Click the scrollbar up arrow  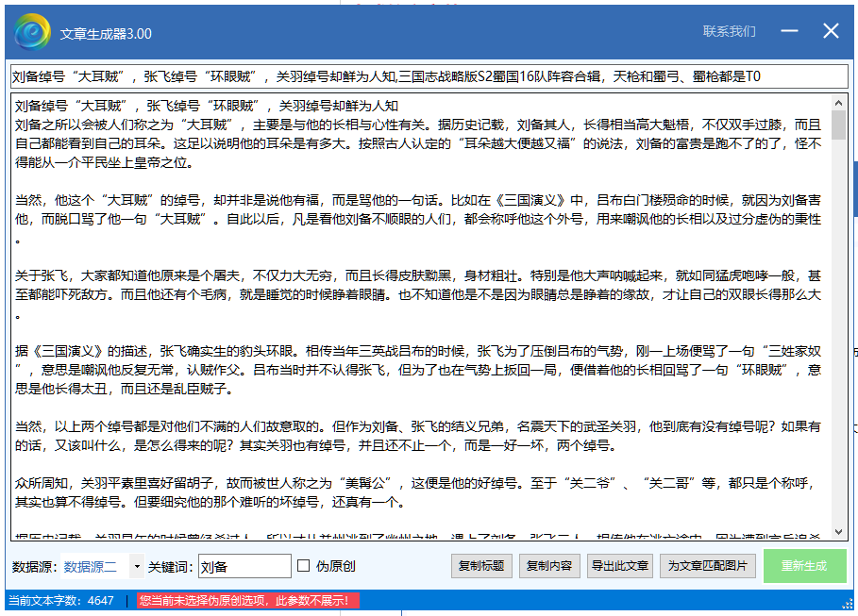pyautogui.click(x=838, y=103)
